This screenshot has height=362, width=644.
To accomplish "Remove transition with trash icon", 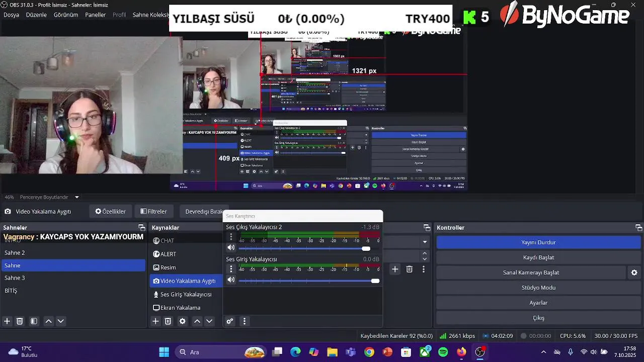I will tap(409, 269).
